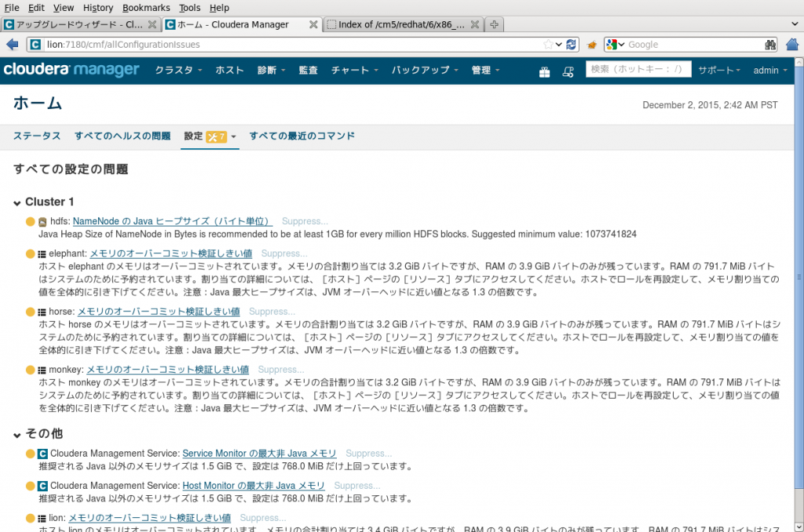This screenshot has height=532, width=804.
Task: Open a new browser tab
Action: (494, 24)
